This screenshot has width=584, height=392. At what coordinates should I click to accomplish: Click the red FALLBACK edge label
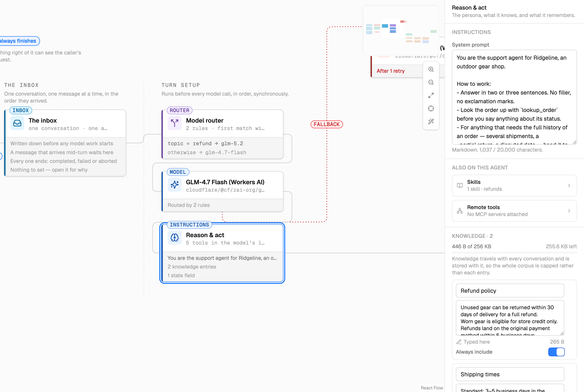click(x=327, y=124)
